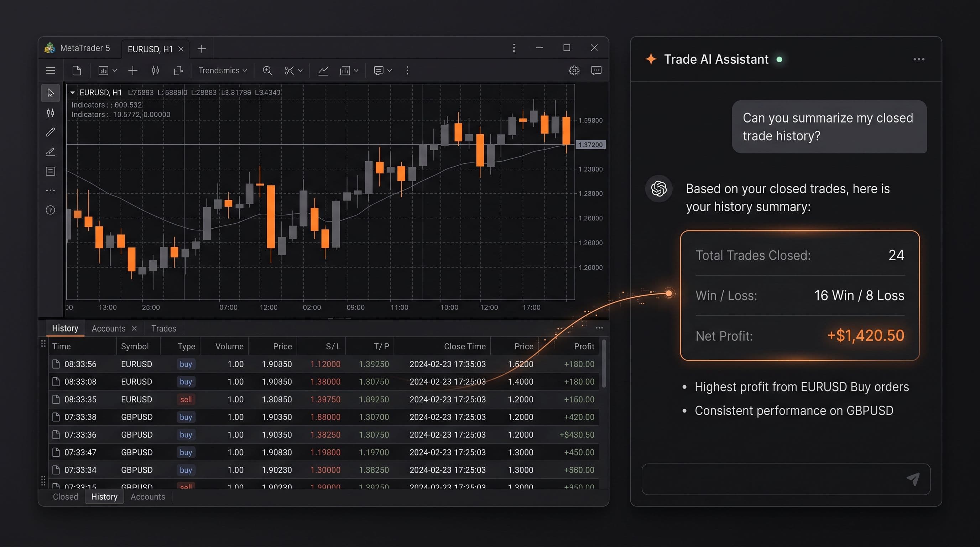The width and height of the screenshot is (980, 547).
Task: Click the toolbar overflow vertical dots
Action: pos(407,71)
